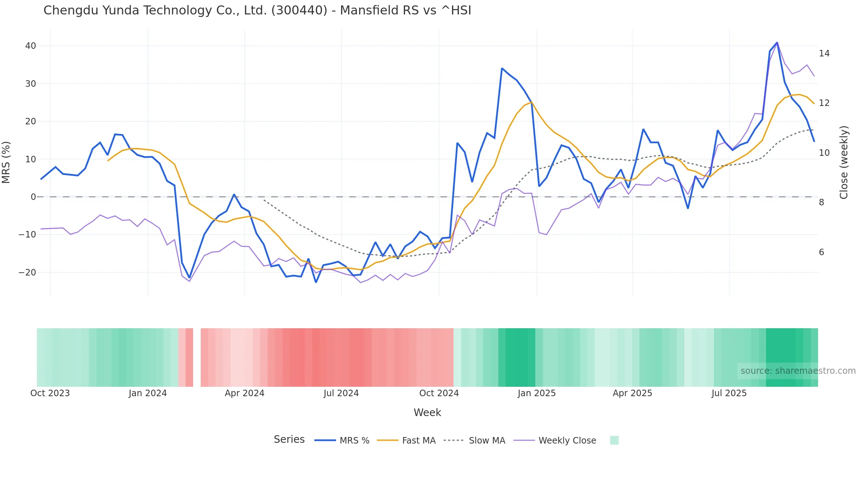Click the 'Apr 2025' x-axis label
Screen dimensions: 868x488
click(x=633, y=393)
